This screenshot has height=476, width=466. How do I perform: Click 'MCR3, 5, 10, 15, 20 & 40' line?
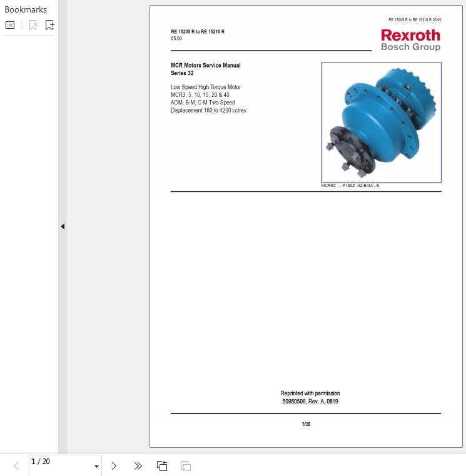pos(200,94)
